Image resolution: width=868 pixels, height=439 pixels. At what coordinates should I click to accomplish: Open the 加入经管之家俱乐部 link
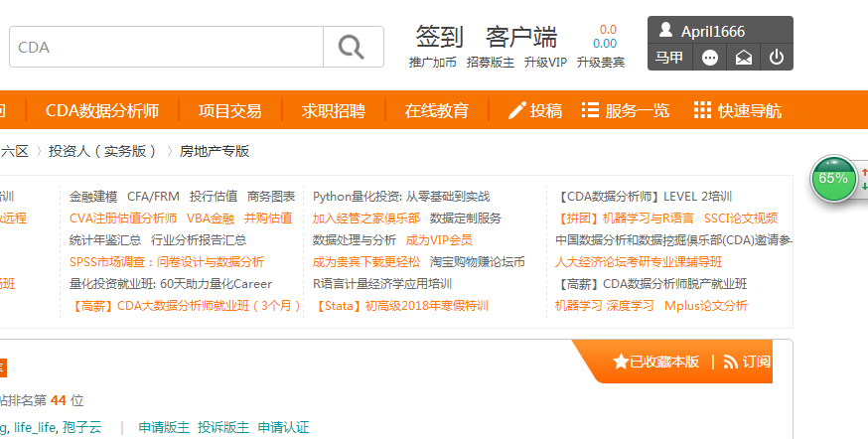366,219
